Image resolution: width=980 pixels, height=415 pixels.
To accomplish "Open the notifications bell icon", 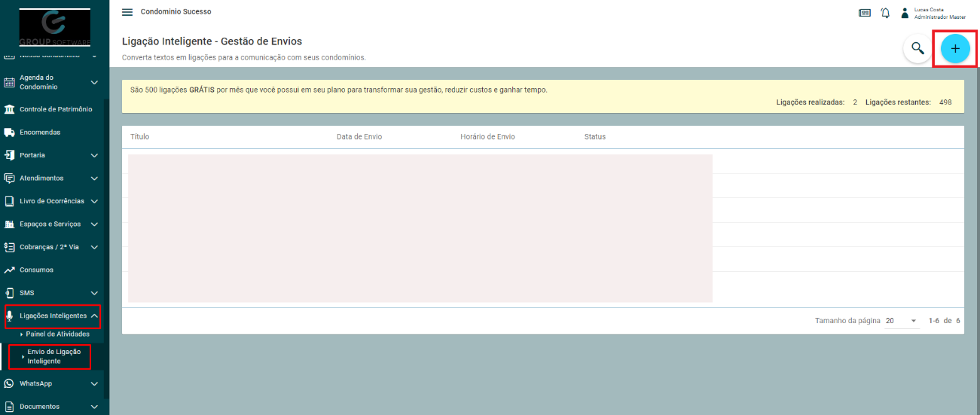I will 885,13.
